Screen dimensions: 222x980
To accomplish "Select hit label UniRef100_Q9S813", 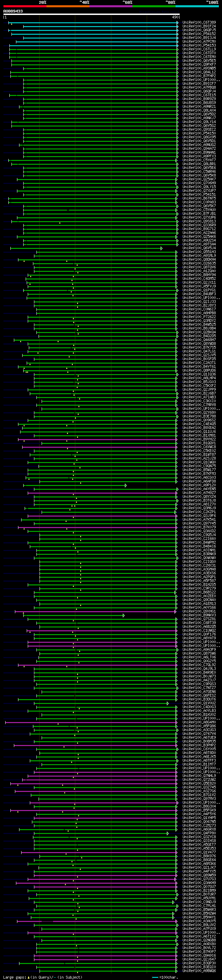I will pyautogui.click(x=199, y=221).
